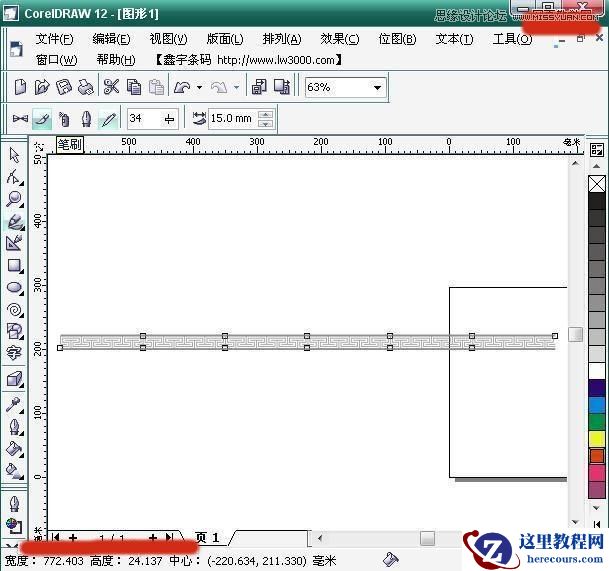Image resolution: width=609 pixels, height=571 pixels.
Task: Decrease the 15.0 mm width spinner
Action: point(265,124)
